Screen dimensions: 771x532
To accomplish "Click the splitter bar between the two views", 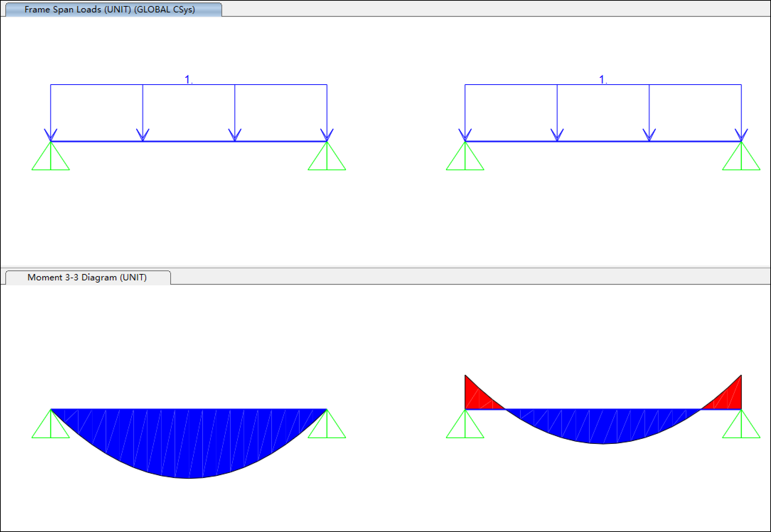I will coord(385,267).
